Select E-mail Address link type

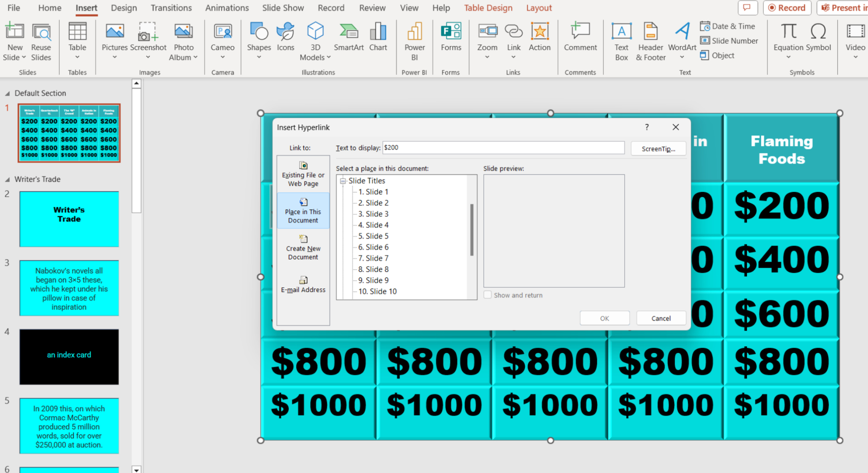303,285
